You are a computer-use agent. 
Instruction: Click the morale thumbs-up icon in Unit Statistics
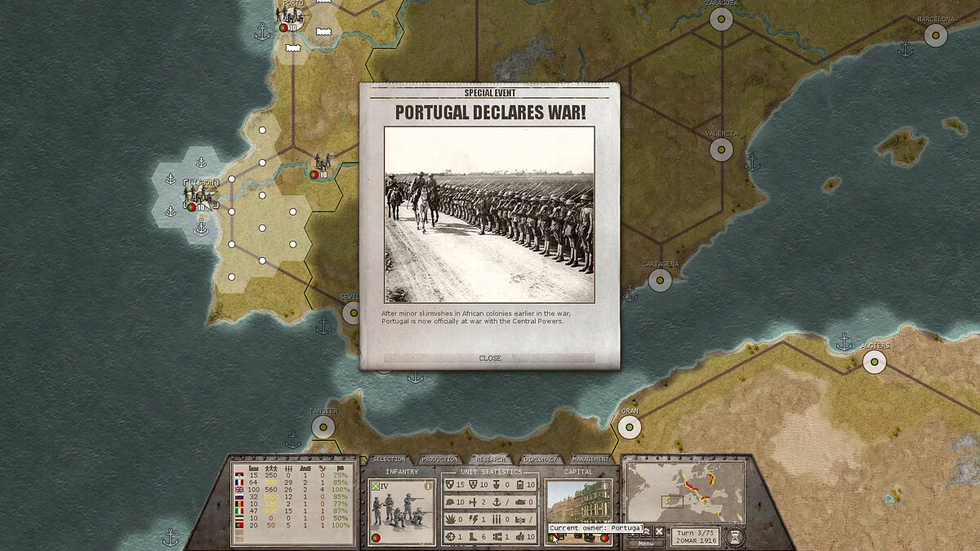(x=519, y=536)
